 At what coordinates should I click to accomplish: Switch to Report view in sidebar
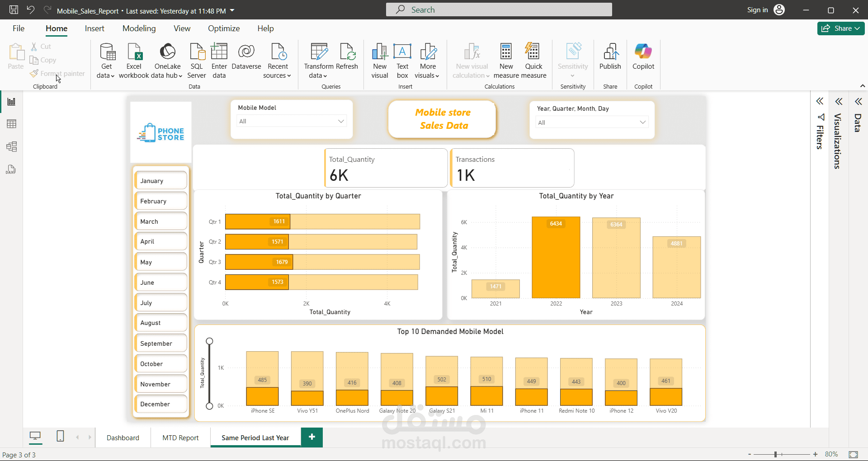(11, 102)
